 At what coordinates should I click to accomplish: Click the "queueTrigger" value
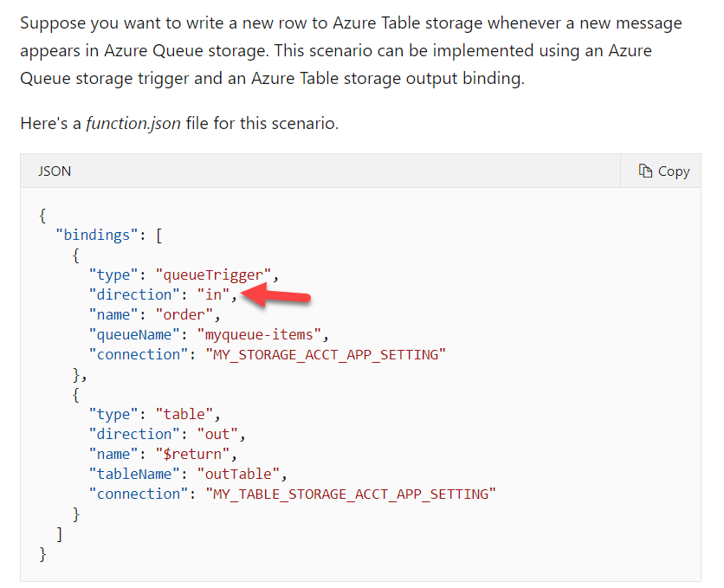[213, 275]
